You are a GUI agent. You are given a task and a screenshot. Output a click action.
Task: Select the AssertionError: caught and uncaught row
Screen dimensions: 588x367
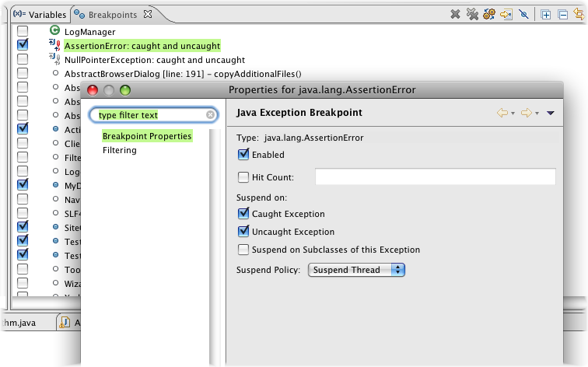[142, 46]
